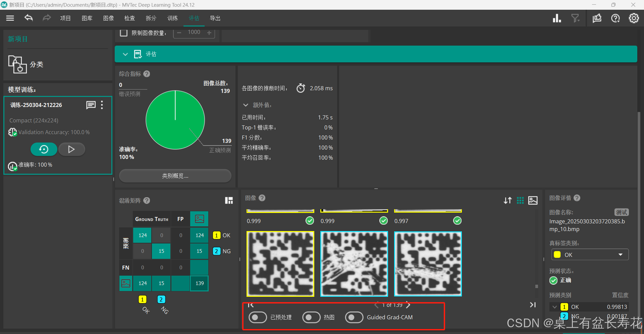Click the 124 OK-OK confusion matrix cell

[143, 235]
